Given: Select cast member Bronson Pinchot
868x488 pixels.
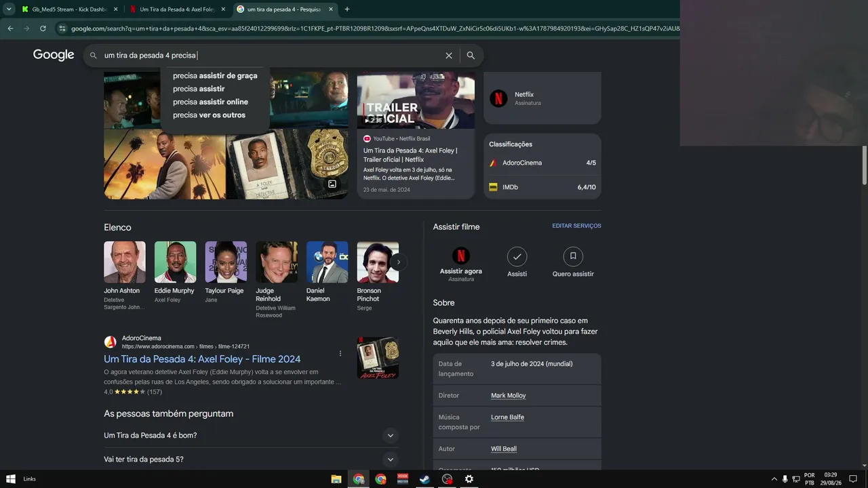Looking at the screenshot, I should [x=378, y=276].
